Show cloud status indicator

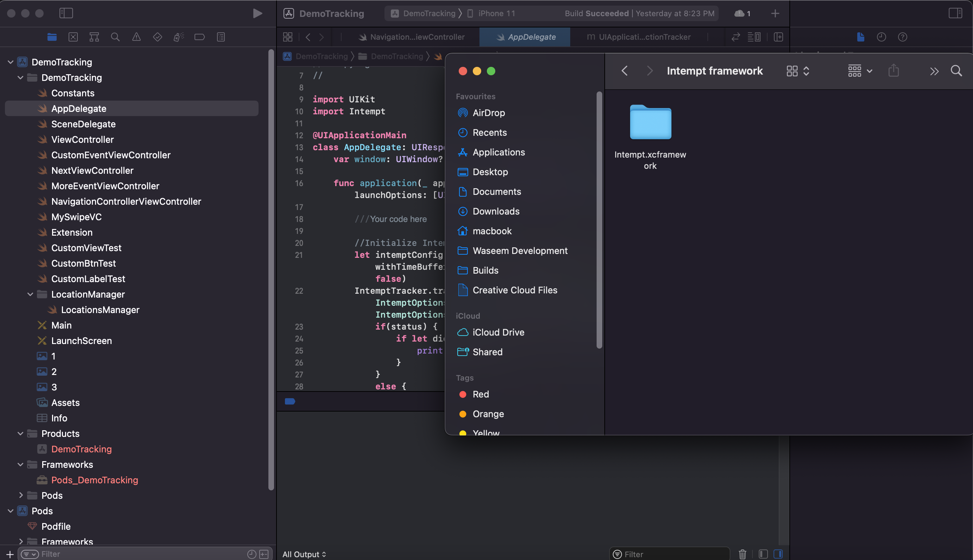(x=742, y=13)
